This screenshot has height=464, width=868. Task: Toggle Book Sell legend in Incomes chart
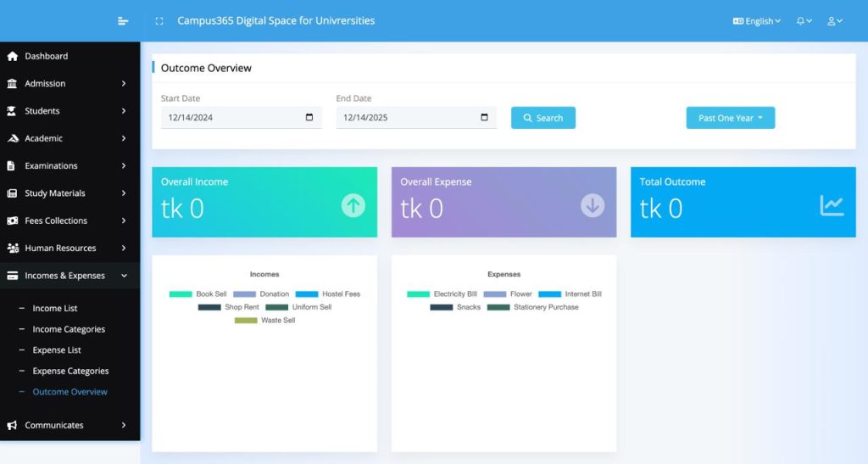coord(198,294)
